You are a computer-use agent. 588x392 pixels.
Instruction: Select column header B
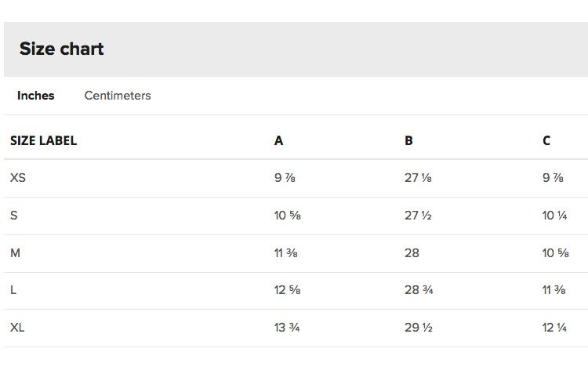(x=408, y=140)
